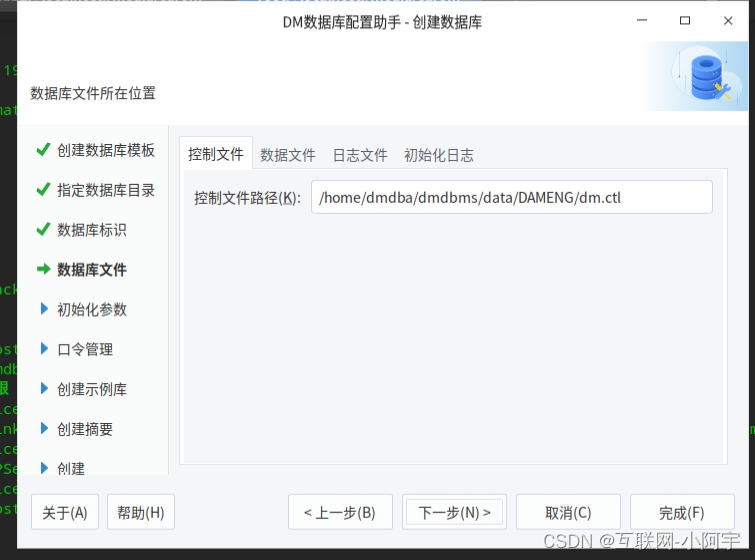Select the 创建示例库 step

point(91,389)
